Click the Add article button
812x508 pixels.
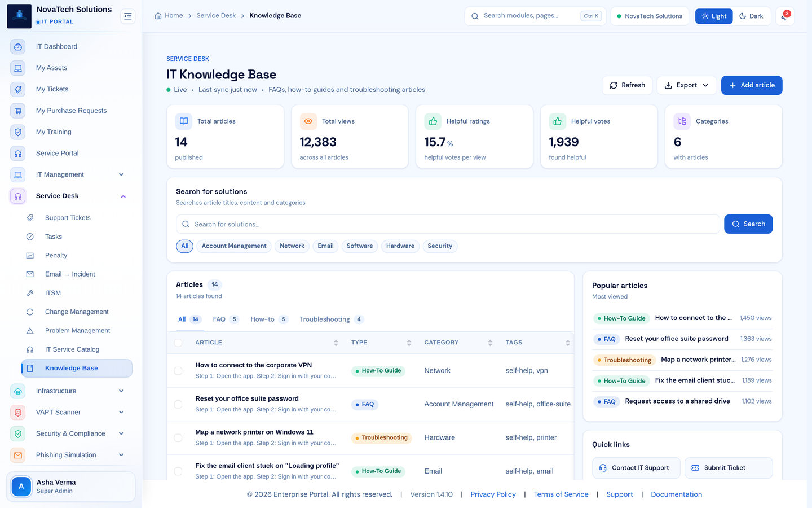752,85
